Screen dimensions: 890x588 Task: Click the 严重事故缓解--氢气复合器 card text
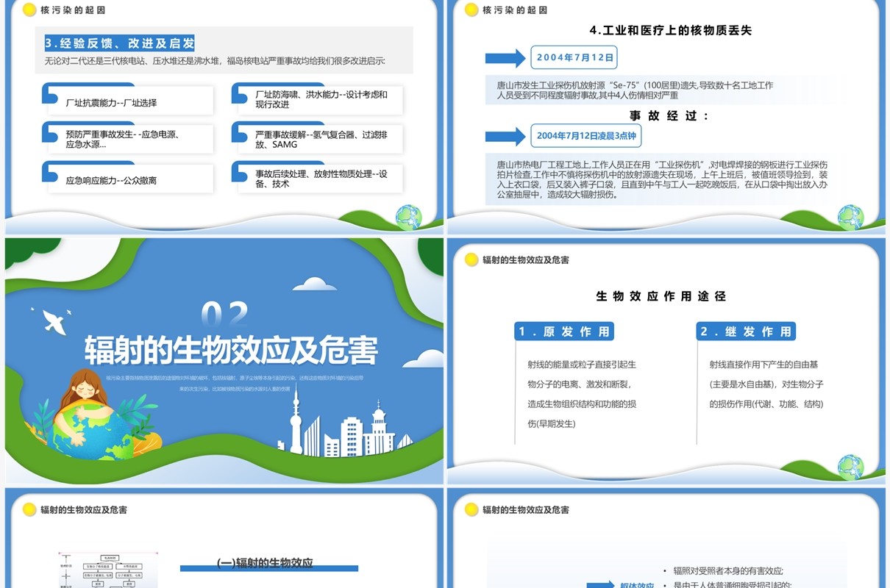pos(321,140)
